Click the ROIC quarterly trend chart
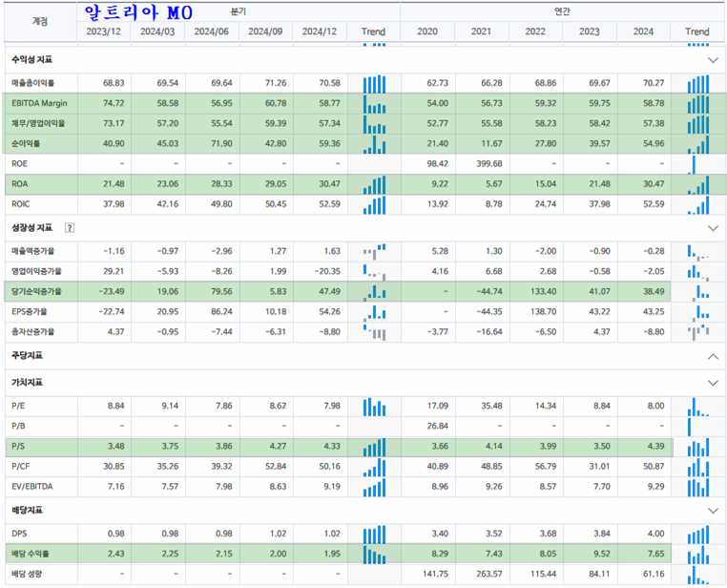727x588 pixels. point(374,205)
